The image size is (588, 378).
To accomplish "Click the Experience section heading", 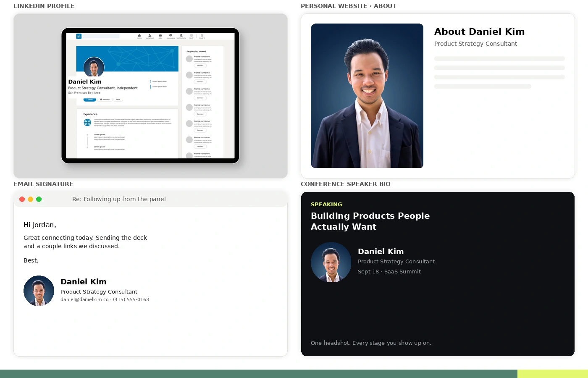I will tap(90, 114).
